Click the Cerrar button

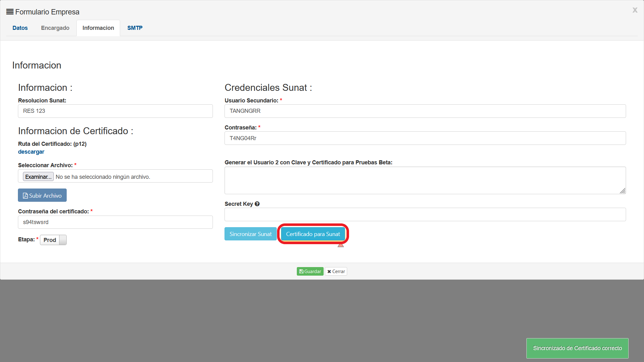pos(336,271)
